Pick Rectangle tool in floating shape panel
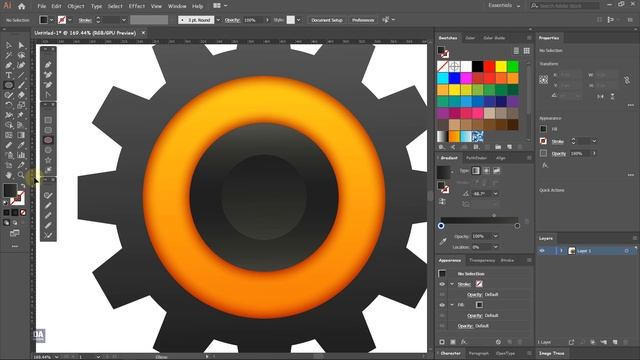Screen dimensions: 640x360 [x=48, y=120]
